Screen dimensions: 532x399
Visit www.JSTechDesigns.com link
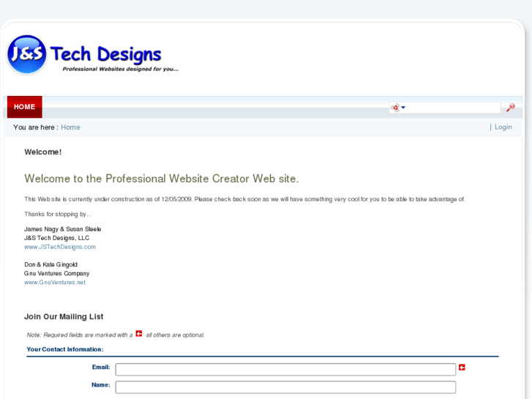tap(60, 247)
